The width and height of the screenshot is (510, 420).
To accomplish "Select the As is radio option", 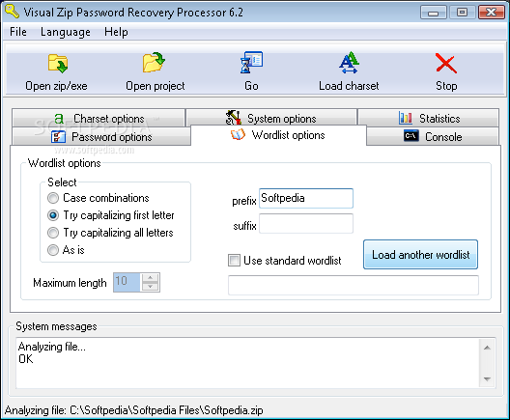I will point(53,250).
